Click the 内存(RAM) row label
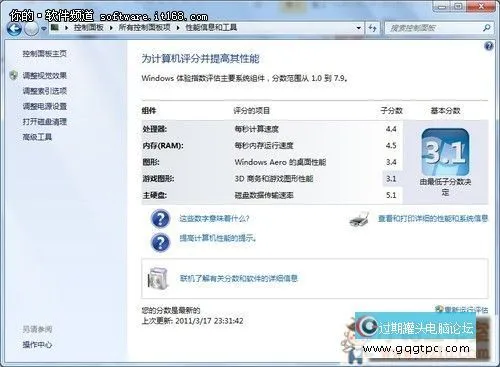The image size is (500, 367). [x=163, y=146]
